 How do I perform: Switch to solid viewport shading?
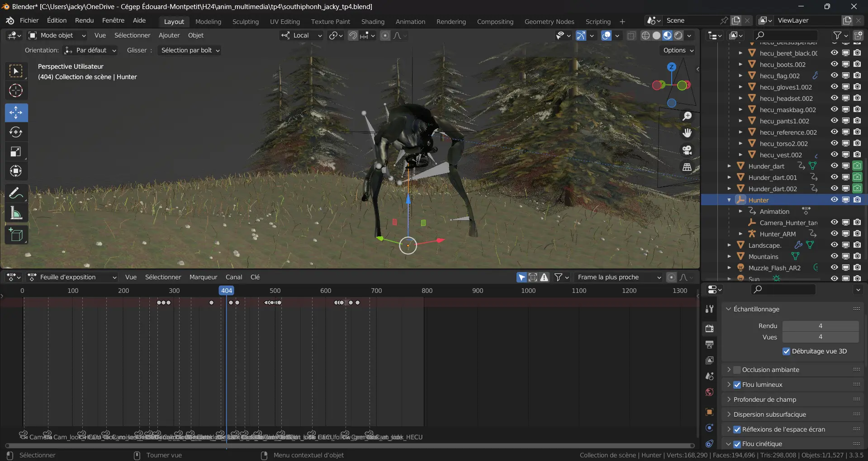click(x=657, y=35)
